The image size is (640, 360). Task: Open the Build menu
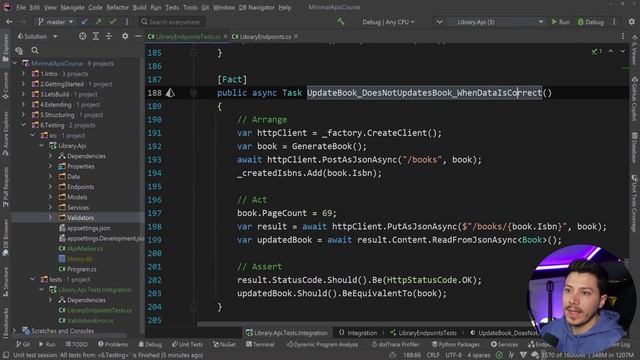(x=140, y=7)
